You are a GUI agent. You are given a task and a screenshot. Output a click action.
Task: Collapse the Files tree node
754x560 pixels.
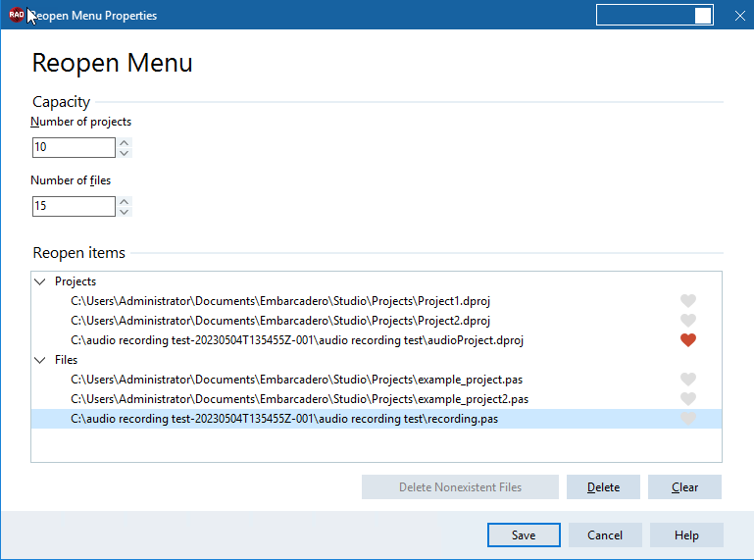[x=40, y=360]
